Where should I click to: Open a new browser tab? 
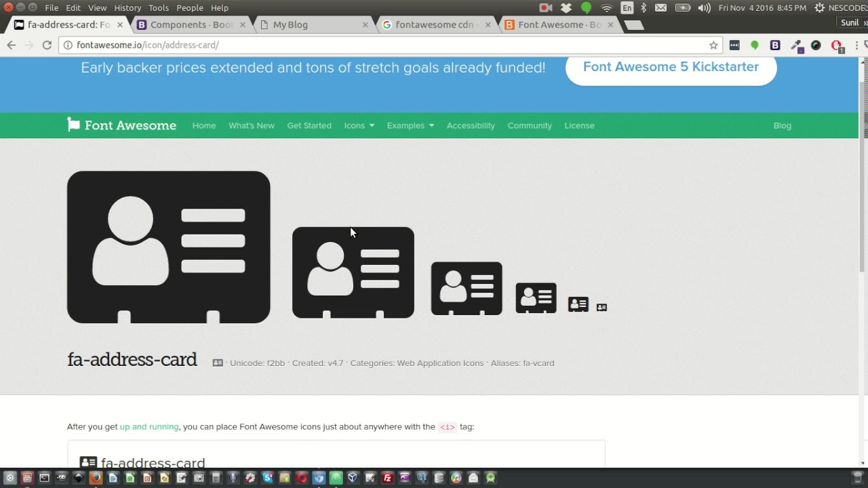tap(633, 25)
